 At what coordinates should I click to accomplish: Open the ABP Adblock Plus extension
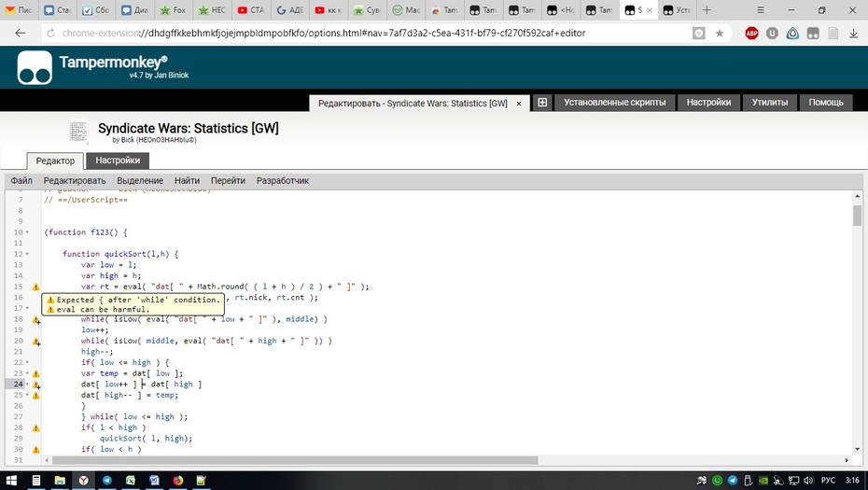(x=751, y=34)
